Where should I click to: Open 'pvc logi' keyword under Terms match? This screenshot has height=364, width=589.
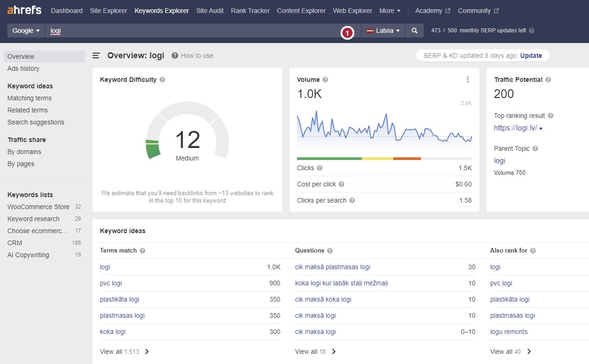pos(111,283)
